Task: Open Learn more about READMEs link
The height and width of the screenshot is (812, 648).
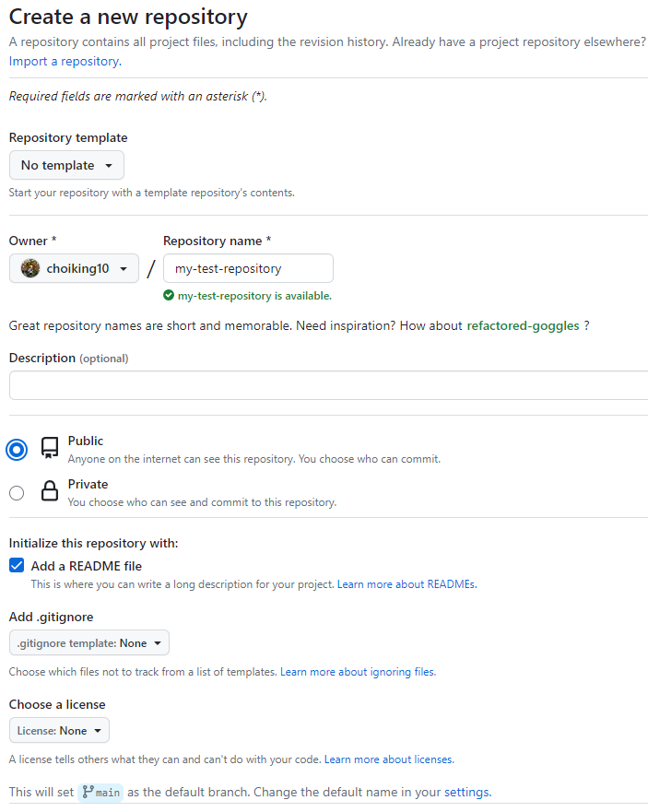Action: [x=406, y=584]
